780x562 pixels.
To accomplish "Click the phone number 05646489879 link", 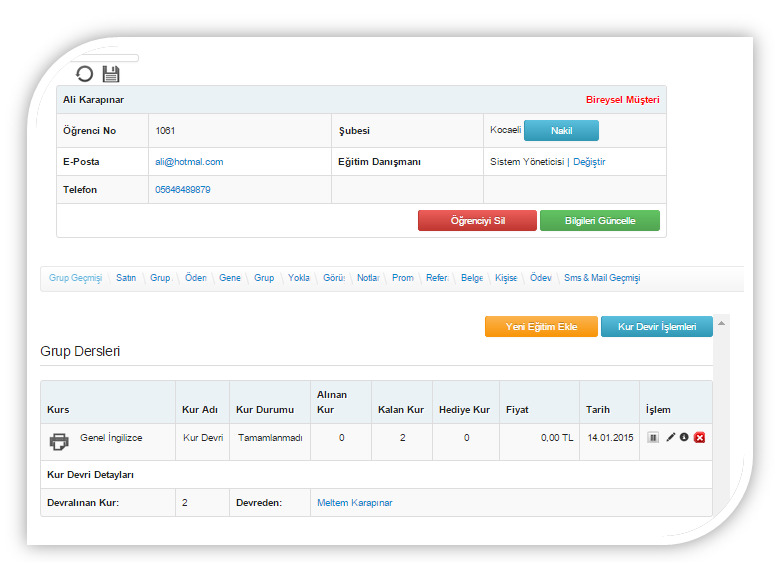I will [x=182, y=190].
